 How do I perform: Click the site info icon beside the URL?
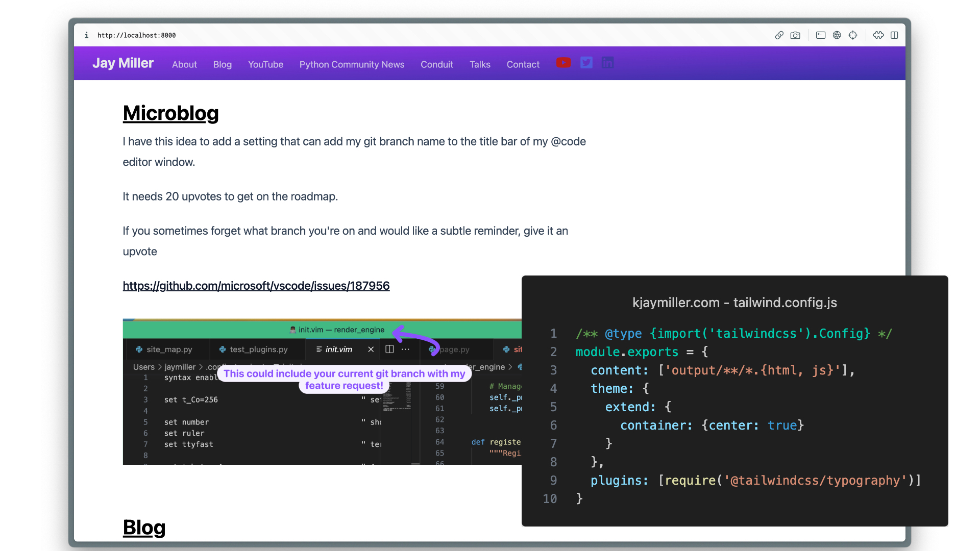[86, 35]
